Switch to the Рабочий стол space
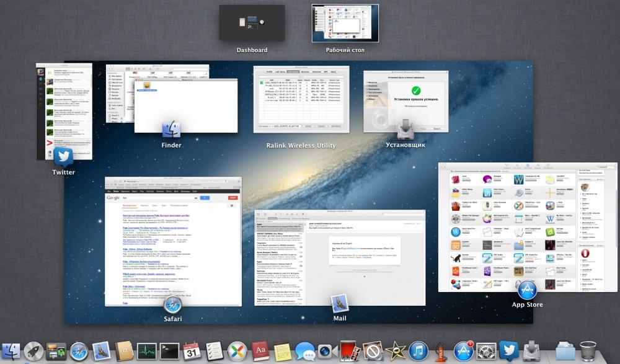Screen dimensions: 620x364 (x=345, y=24)
